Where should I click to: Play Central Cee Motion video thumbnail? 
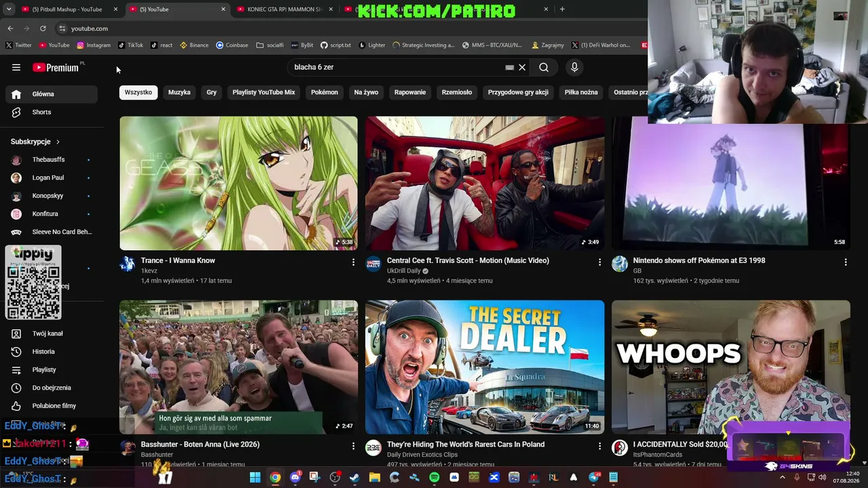485,183
